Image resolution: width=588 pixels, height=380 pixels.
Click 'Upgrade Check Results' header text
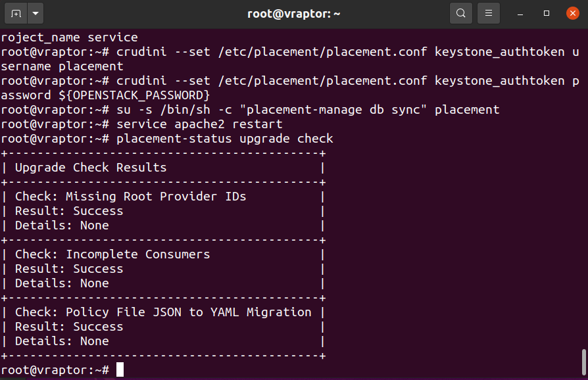(91, 168)
